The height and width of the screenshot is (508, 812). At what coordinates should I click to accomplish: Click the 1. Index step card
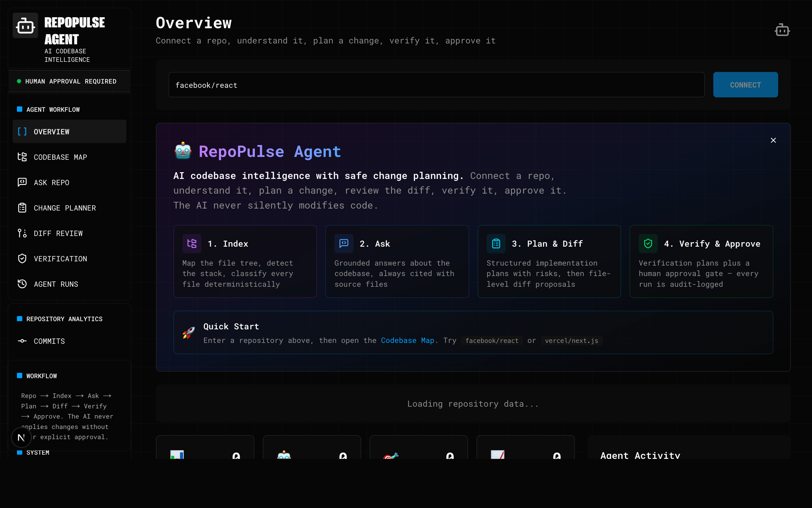pos(245,261)
